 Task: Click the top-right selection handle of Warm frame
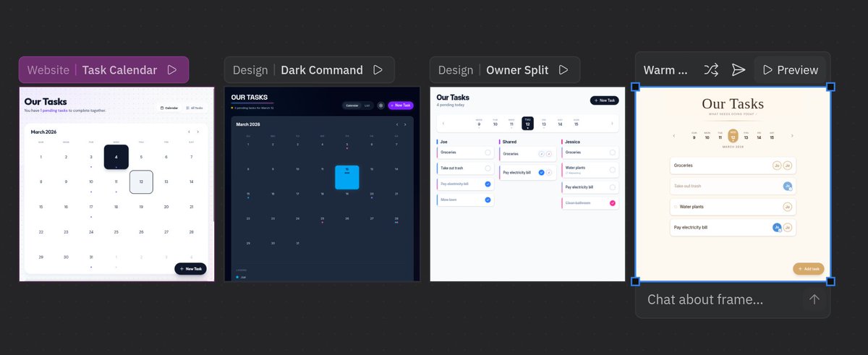tap(830, 87)
